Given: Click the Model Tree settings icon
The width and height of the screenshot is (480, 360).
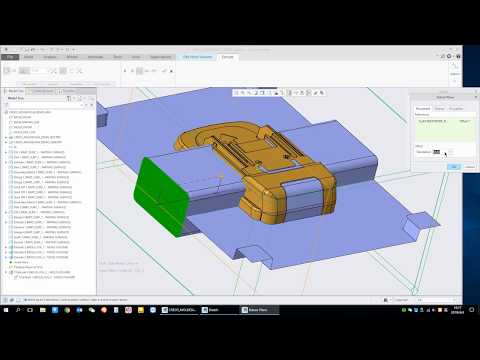Looking at the screenshot, I should coord(69,98).
